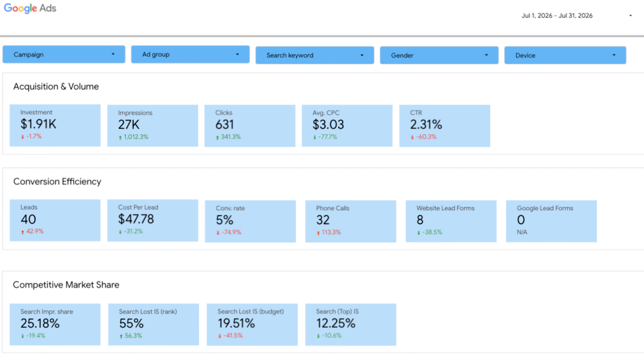644x355 pixels.
Task: Select the Phone Calls 32 scorecard
Action: coord(351,221)
